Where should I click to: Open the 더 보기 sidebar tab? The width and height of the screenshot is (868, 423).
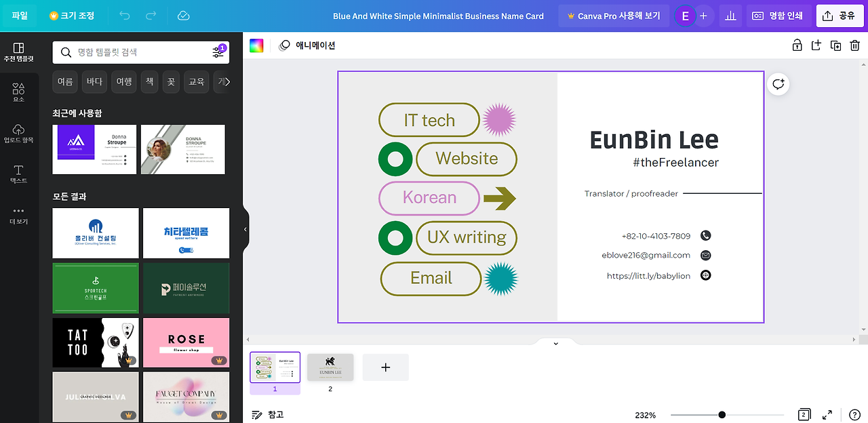tap(19, 215)
